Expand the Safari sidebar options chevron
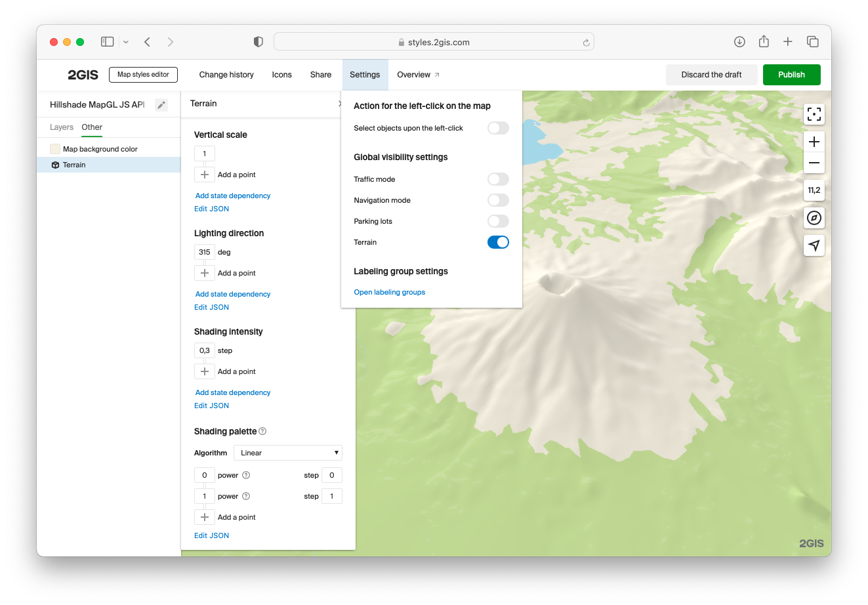 coord(126,42)
